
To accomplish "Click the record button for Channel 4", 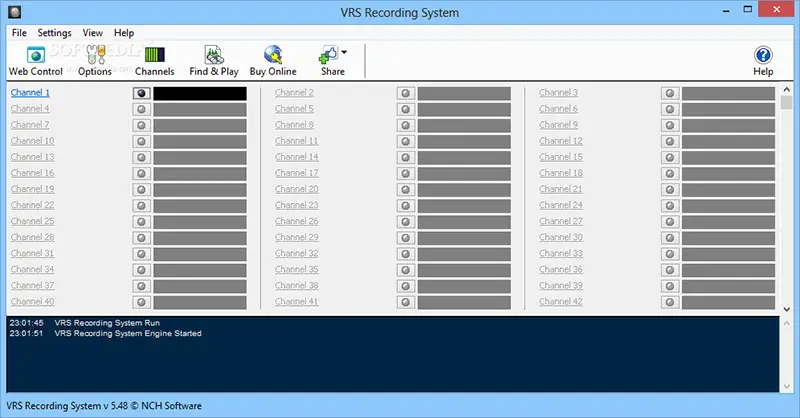I will click(142, 109).
